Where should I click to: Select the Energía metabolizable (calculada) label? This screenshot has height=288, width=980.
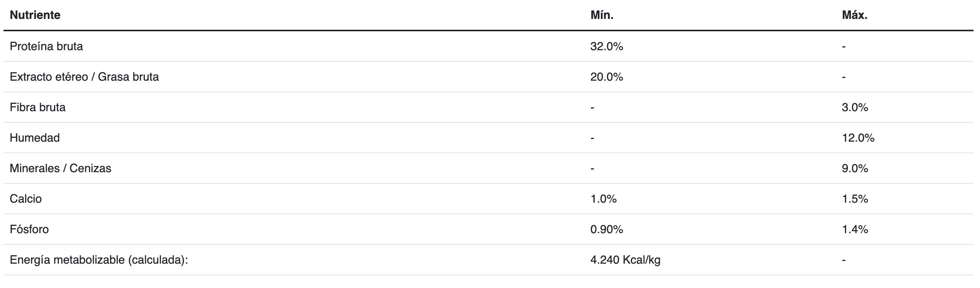pyautogui.click(x=99, y=260)
